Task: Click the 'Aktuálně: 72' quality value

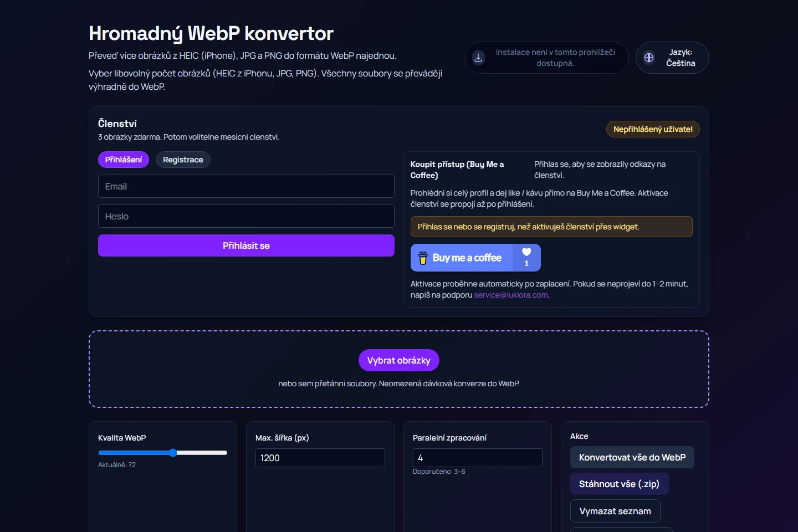Action: [117, 465]
